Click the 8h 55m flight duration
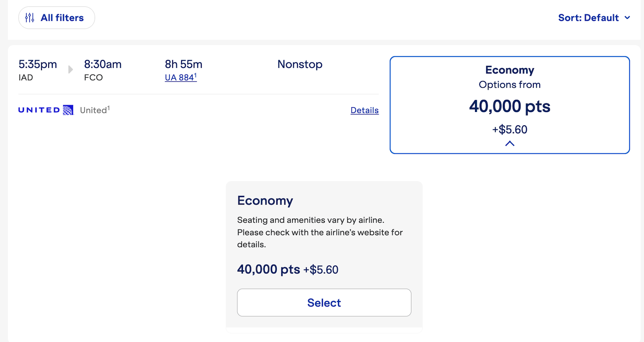This screenshot has width=644, height=342. (184, 64)
